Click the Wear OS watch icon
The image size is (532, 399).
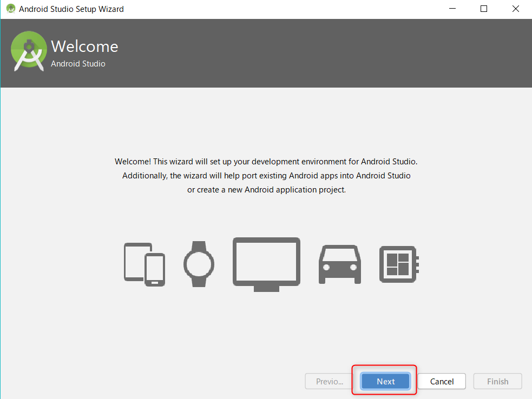(x=199, y=264)
